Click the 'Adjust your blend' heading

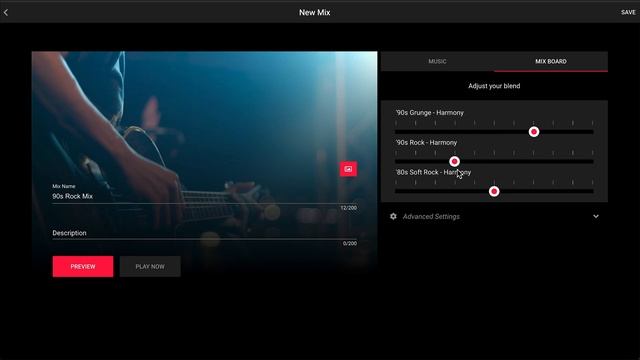[x=494, y=86]
